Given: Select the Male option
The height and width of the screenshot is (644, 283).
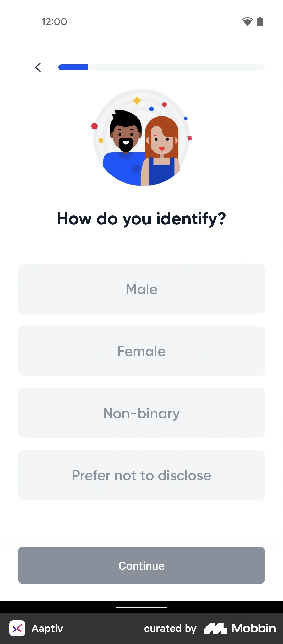Looking at the screenshot, I should tap(141, 289).
